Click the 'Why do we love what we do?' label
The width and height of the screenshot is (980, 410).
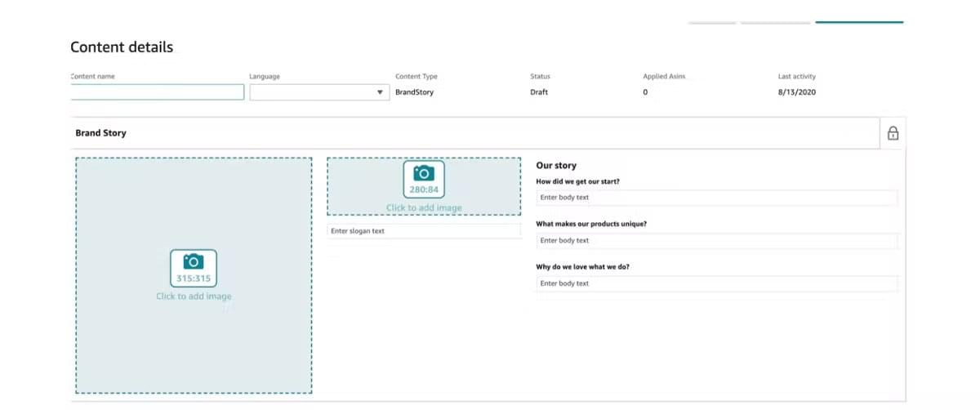pyautogui.click(x=582, y=267)
